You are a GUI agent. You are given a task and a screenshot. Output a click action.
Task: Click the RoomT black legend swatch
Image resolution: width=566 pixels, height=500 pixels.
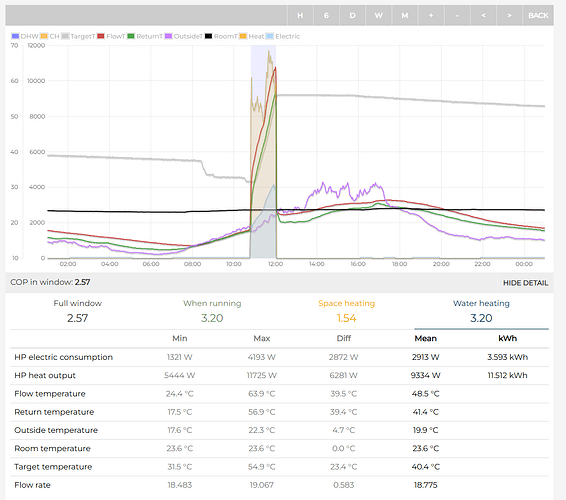(x=208, y=36)
